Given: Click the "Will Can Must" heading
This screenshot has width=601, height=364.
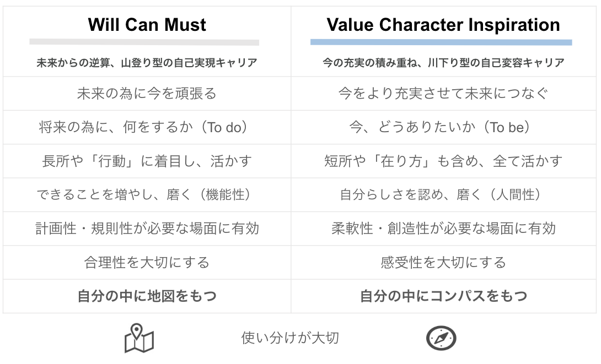Looking at the screenshot, I should [147, 25].
